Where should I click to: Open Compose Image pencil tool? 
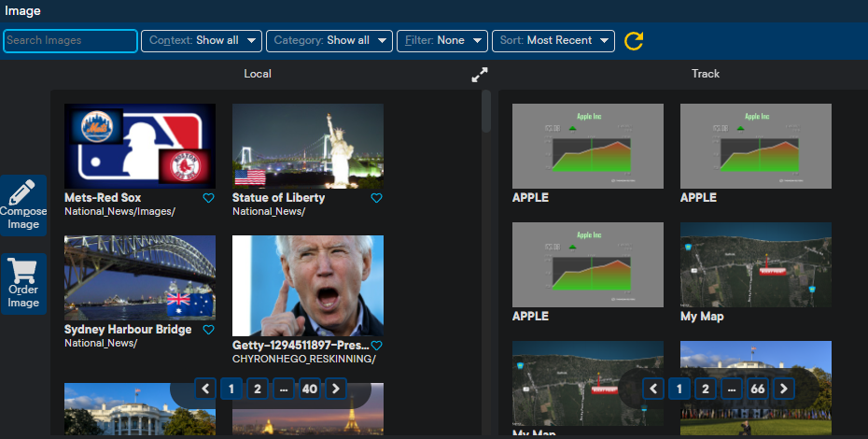(23, 205)
